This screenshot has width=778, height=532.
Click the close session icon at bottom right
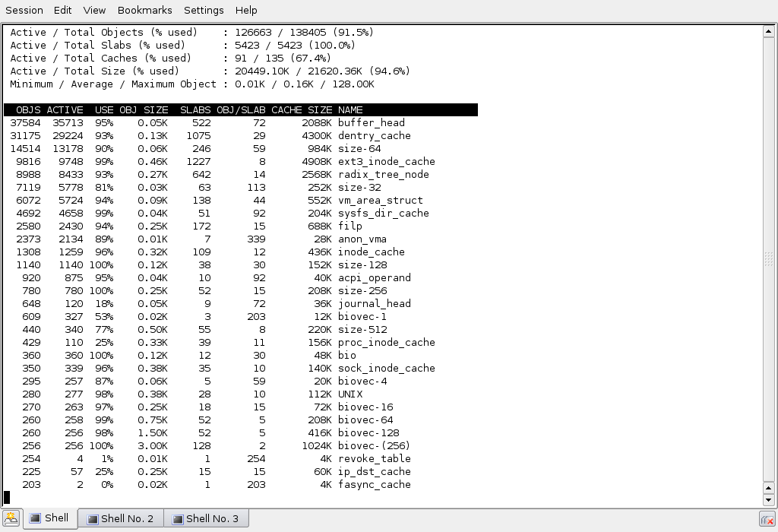click(767, 520)
